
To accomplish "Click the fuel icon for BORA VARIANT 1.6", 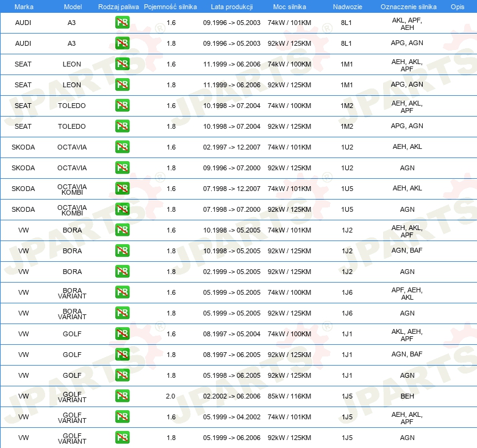I will pos(122,292).
